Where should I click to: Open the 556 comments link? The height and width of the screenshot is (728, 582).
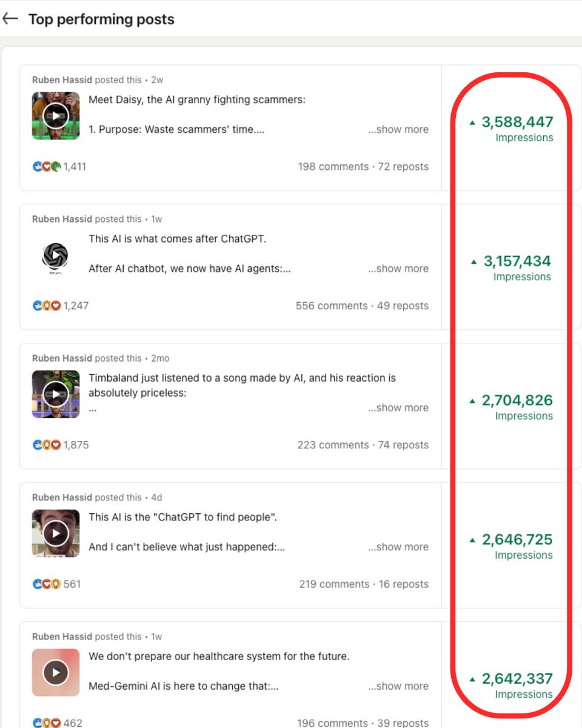(332, 306)
